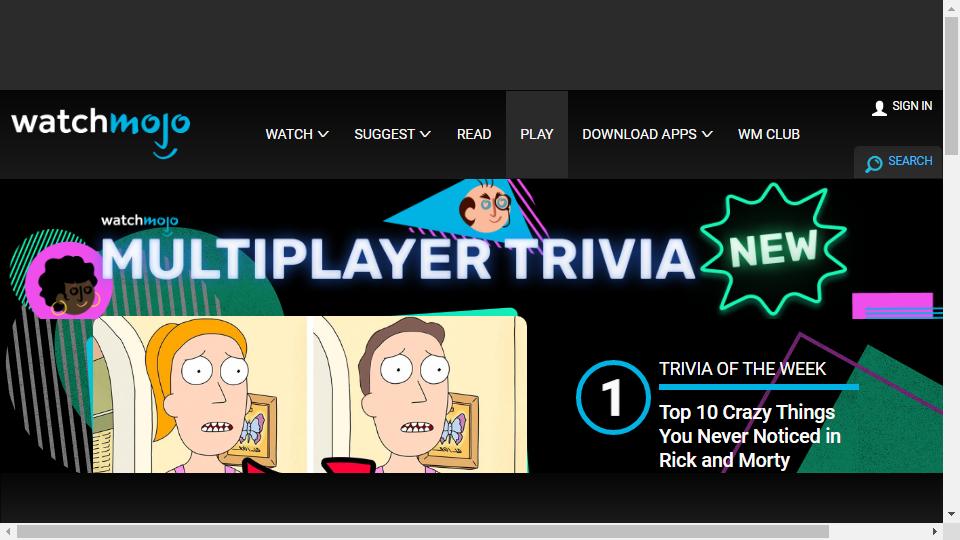Click the SIGN IN link

(912, 106)
